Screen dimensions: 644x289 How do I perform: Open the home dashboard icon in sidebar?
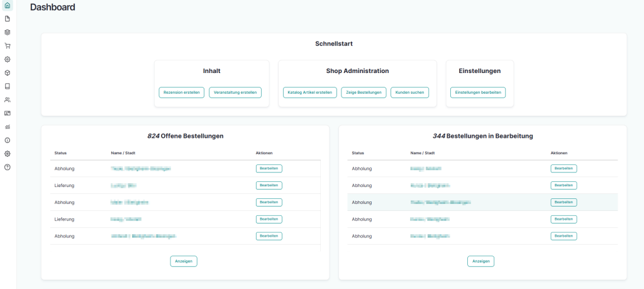click(x=8, y=6)
